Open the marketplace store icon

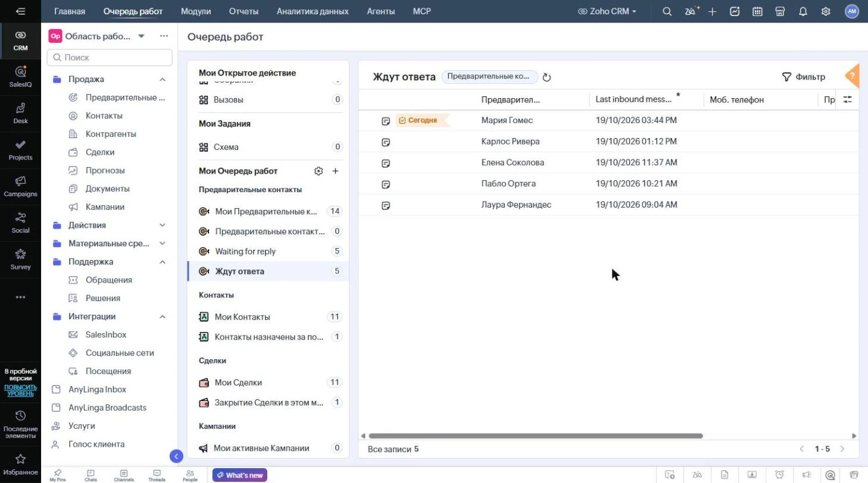pos(780,11)
